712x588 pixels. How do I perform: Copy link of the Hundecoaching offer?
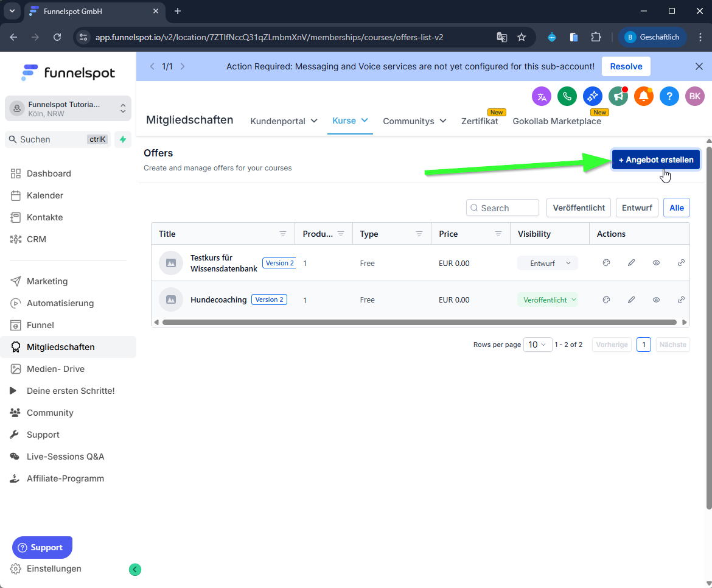[x=681, y=299]
